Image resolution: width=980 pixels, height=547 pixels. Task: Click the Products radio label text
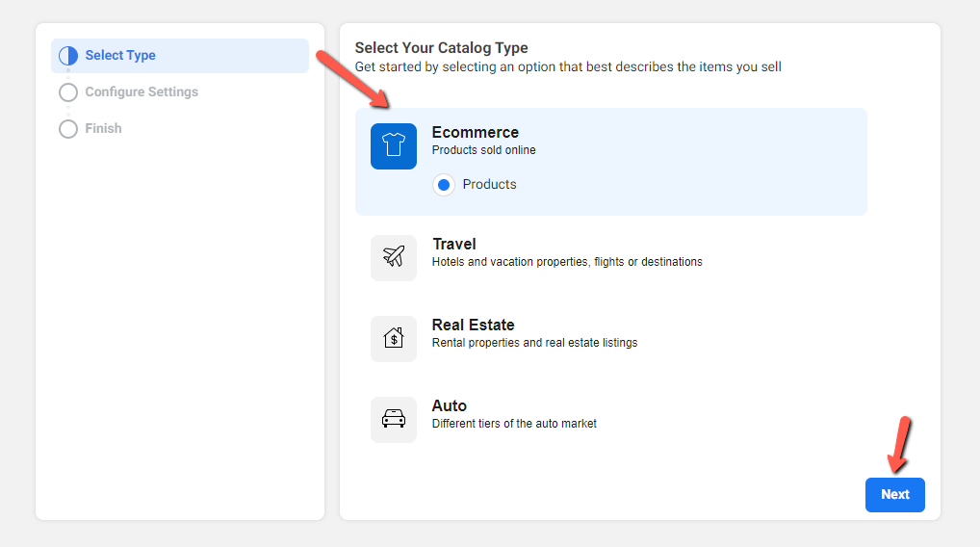489,184
